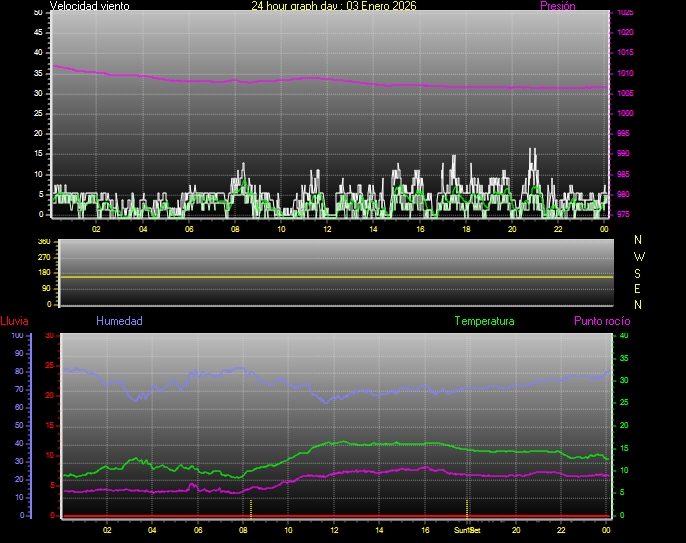
Task: Click the "E" compass letter
Action: [x=639, y=288]
